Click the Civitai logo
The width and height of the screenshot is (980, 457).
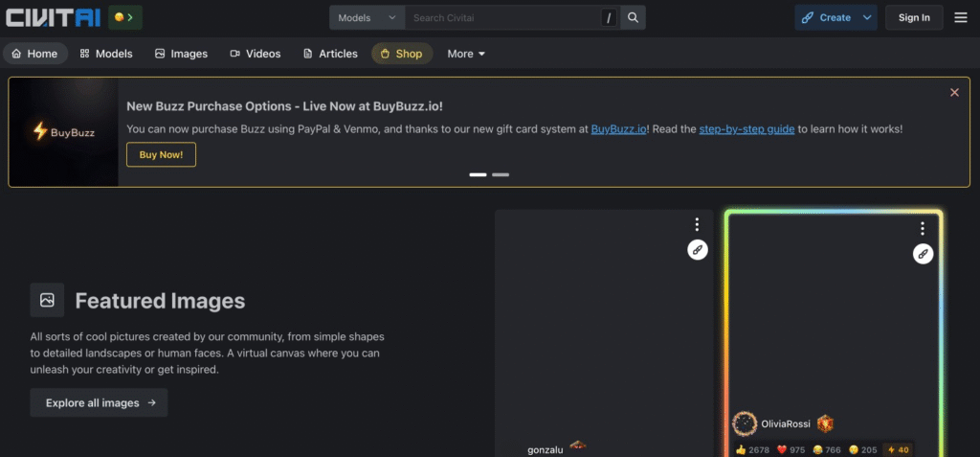point(54,17)
